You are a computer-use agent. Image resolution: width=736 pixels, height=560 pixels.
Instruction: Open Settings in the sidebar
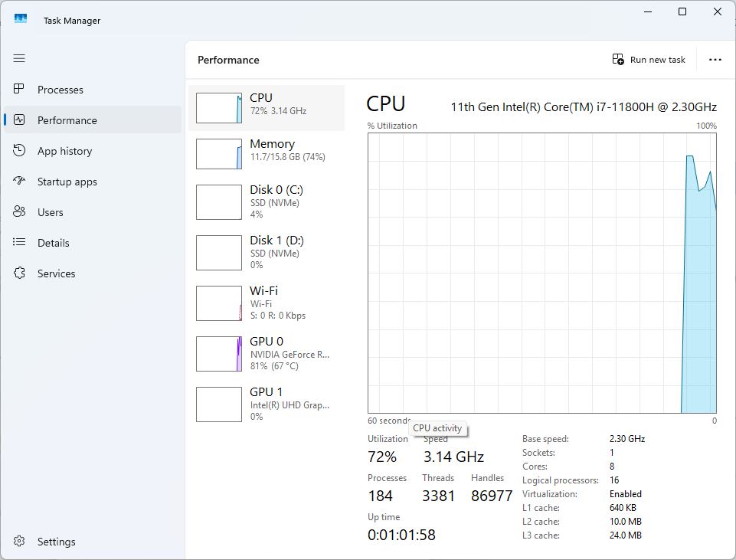93,542
